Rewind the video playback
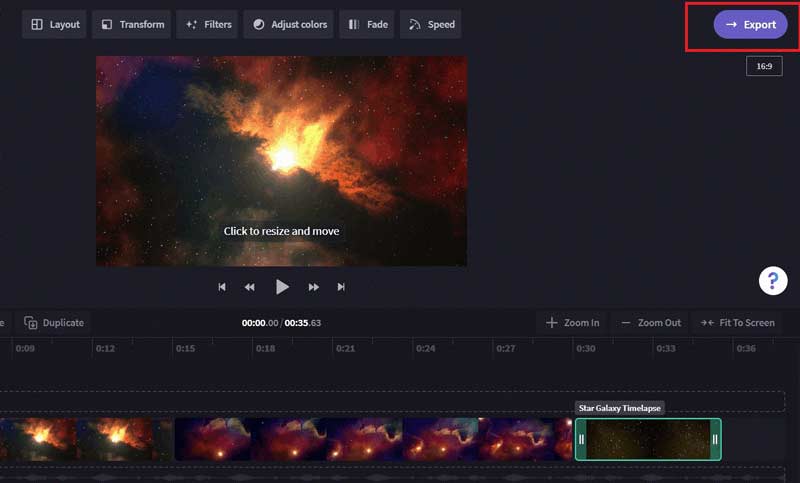 click(x=249, y=287)
